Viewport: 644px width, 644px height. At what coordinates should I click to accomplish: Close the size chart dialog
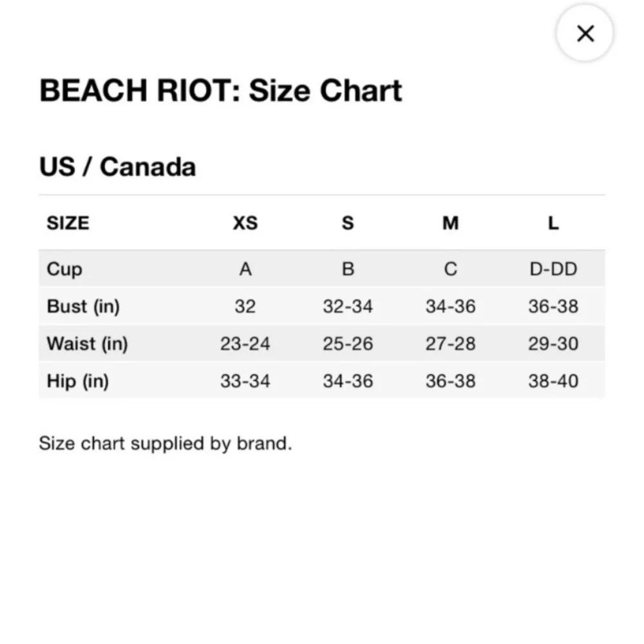coord(585,33)
